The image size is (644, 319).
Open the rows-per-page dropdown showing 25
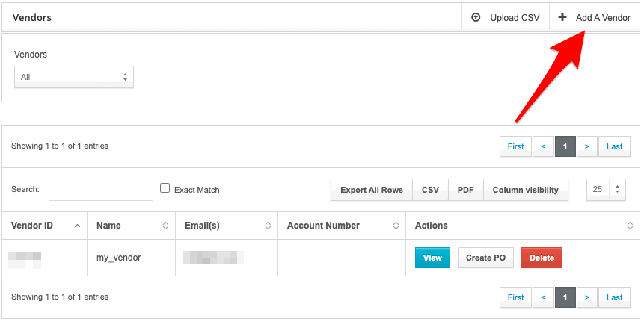pyautogui.click(x=606, y=190)
